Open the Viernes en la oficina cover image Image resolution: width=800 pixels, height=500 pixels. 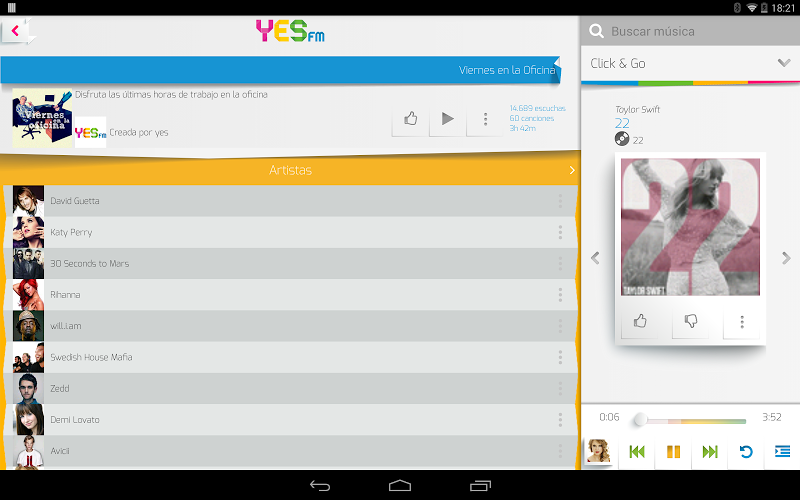pyautogui.click(x=42, y=118)
